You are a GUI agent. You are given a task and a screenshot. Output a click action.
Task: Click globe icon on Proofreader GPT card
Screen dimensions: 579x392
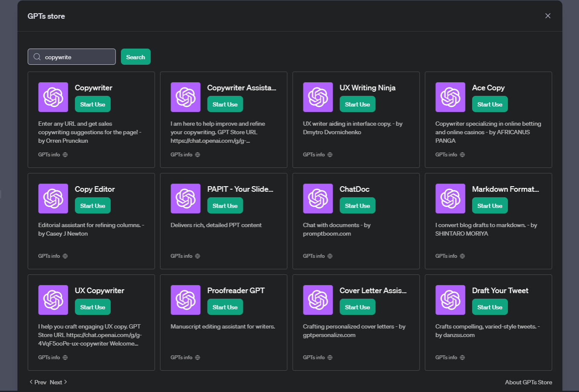tap(198, 357)
